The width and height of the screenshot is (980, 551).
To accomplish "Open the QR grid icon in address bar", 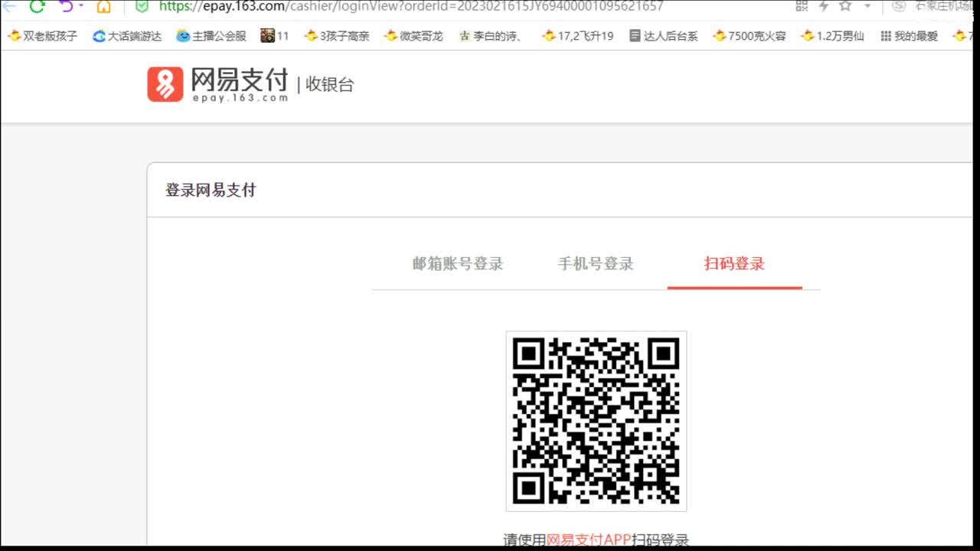I will click(x=802, y=6).
